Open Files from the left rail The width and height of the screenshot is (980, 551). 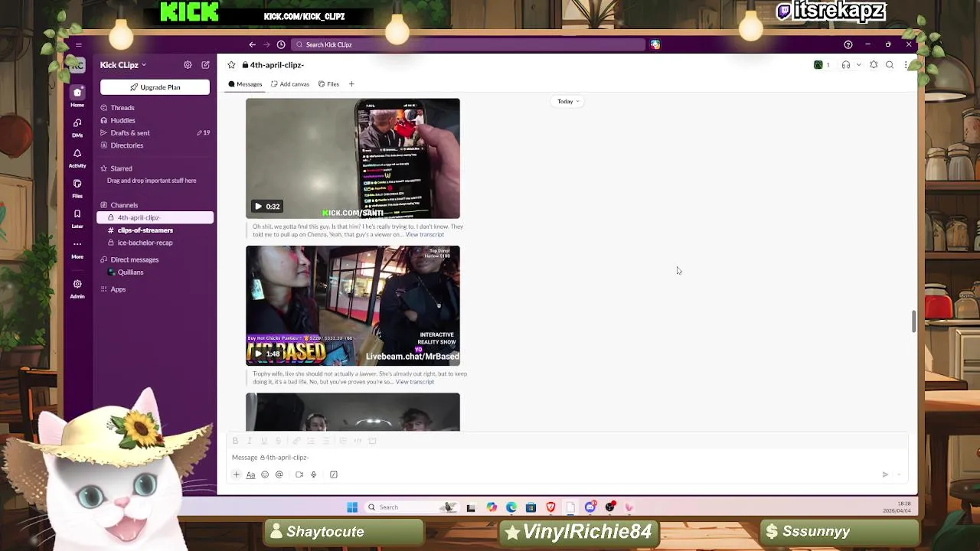[77, 188]
